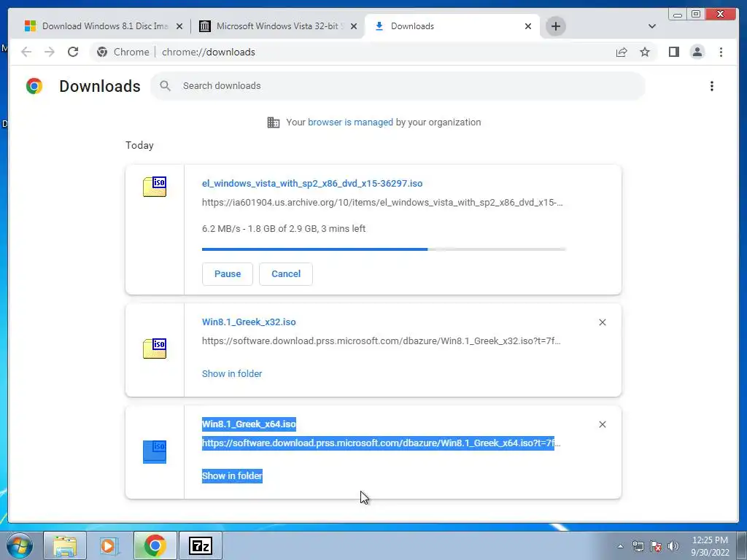Click the archive.org source URL of the Vista download
This screenshot has width=747, height=560.
click(x=382, y=203)
